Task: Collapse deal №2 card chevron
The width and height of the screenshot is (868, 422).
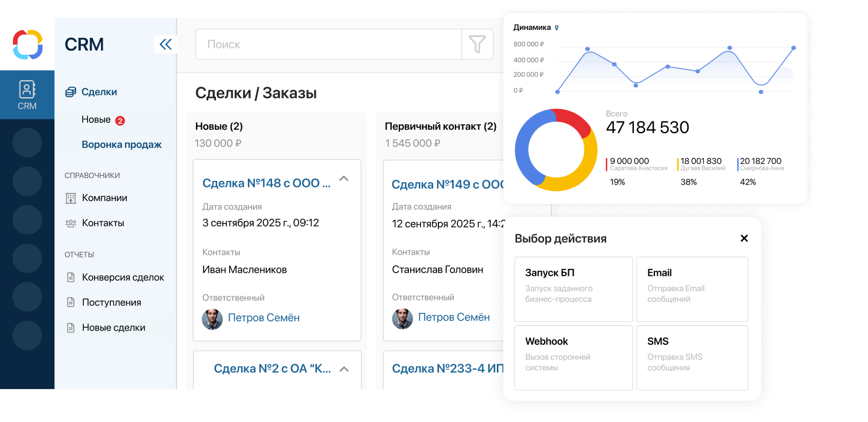Action: pos(345,369)
